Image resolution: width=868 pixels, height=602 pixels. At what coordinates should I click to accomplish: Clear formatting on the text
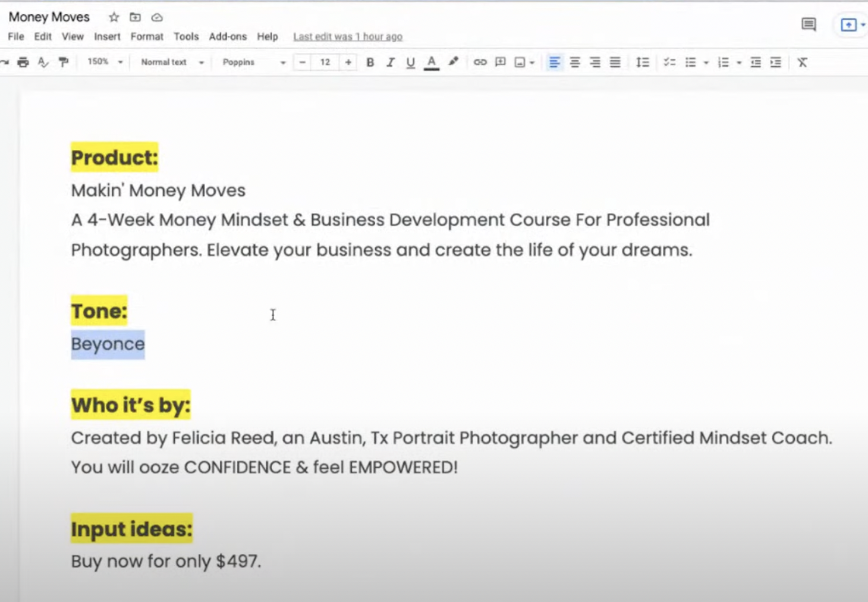click(802, 62)
